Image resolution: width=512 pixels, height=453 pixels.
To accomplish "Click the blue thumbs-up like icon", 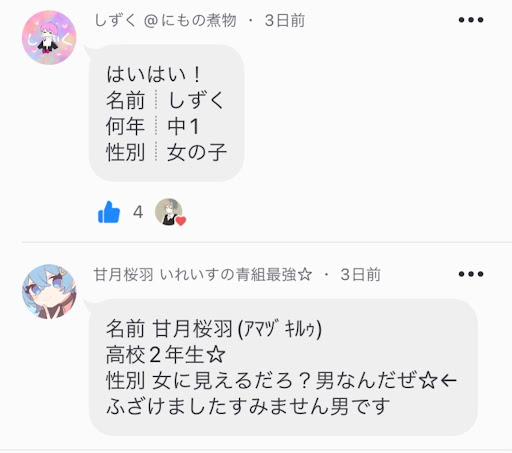I will 109,212.
